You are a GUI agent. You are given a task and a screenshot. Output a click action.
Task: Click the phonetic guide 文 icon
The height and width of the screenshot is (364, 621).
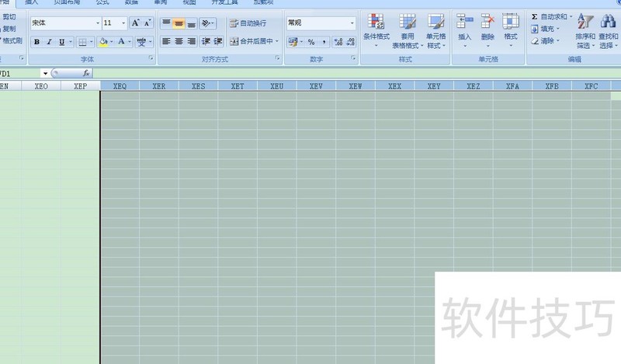coord(141,42)
